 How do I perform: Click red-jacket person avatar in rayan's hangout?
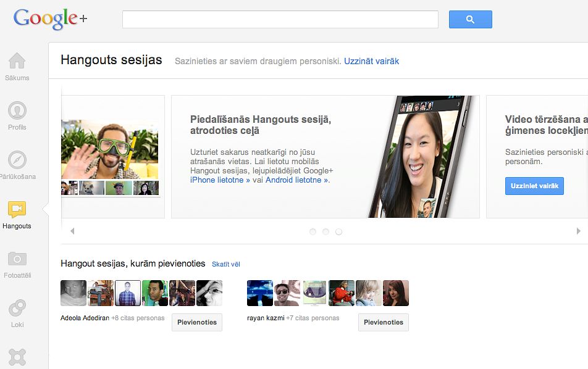341,293
